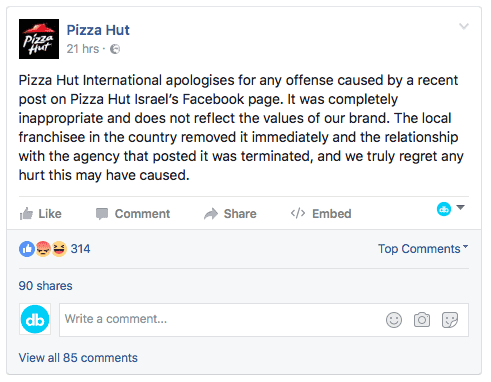Open the Top Comments sorting dropdown
This screenshot has width=491, height=382.
coord(423,249)
